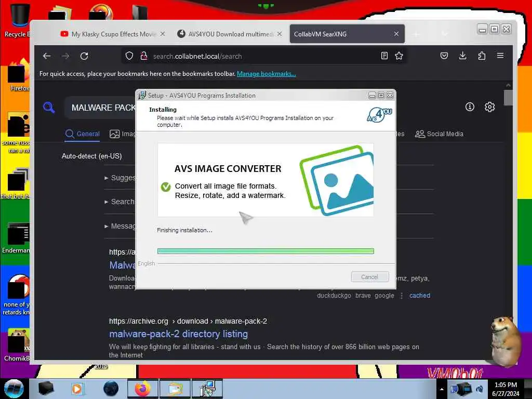Click the Manage bookmarks link
Screen dimensions: 532x399
pyautogui.click(x=267, y=74)
